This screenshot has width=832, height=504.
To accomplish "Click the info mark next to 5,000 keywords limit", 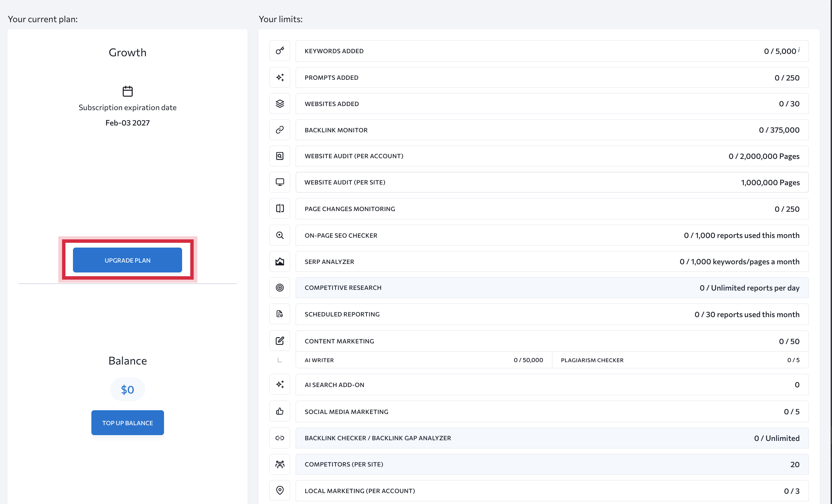I will click(799, 49).
